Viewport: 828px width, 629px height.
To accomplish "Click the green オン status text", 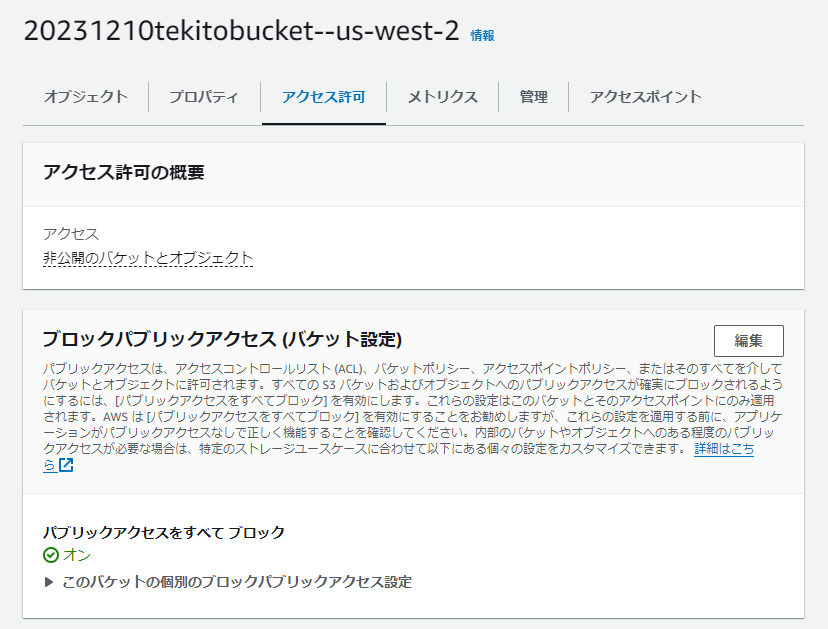I will pos(77,555).
